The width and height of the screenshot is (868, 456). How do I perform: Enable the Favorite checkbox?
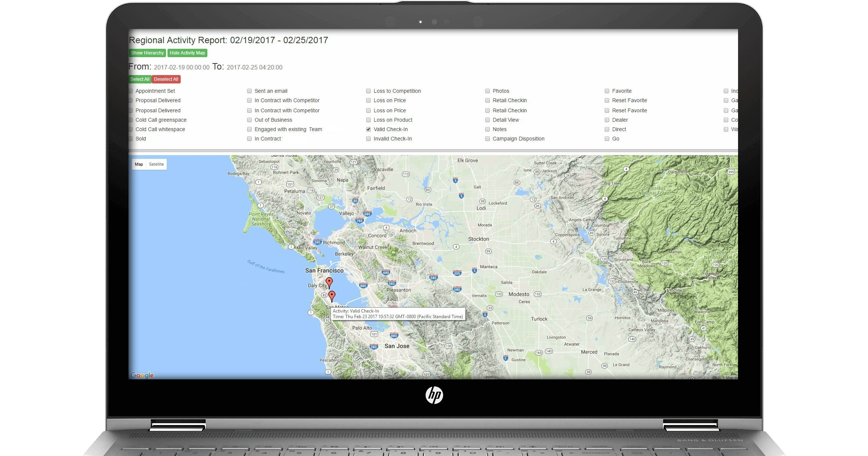point(607,91)
